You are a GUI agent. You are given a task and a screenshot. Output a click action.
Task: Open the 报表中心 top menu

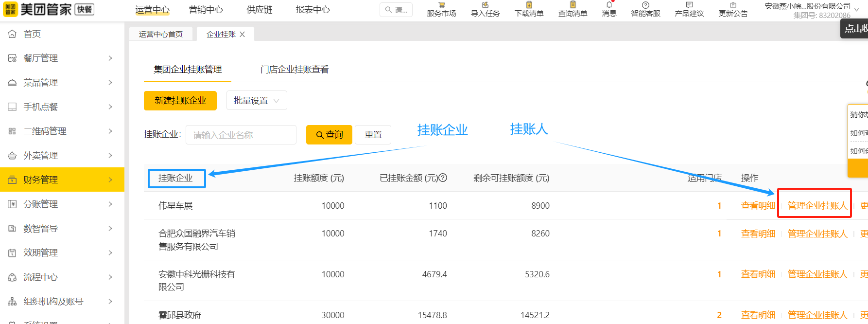click(x=312, y=10)
